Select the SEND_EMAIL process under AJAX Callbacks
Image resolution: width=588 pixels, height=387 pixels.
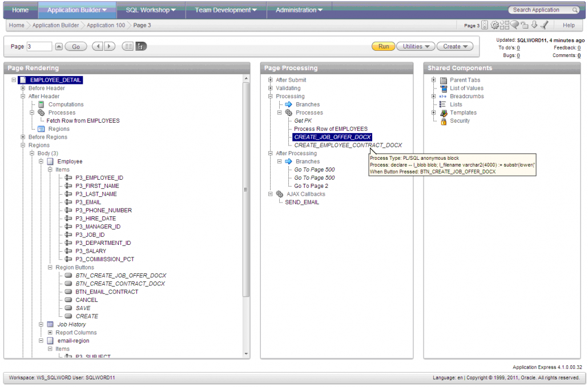tap(302, 202)
